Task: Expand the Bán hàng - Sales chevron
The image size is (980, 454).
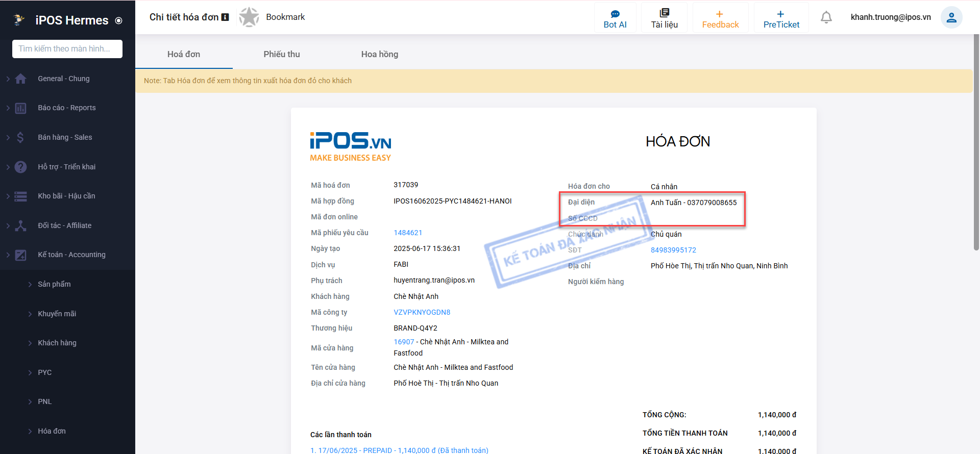Action: coord(8,137)
